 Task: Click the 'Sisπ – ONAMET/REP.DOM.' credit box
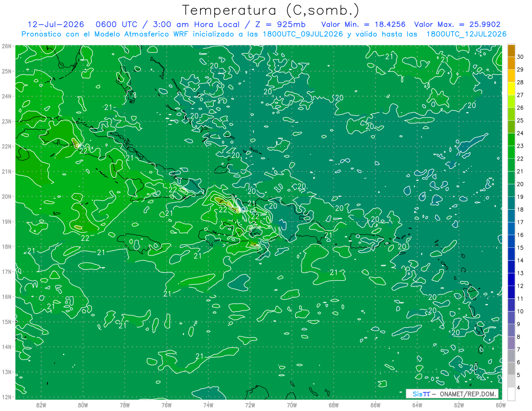(452, 394)
